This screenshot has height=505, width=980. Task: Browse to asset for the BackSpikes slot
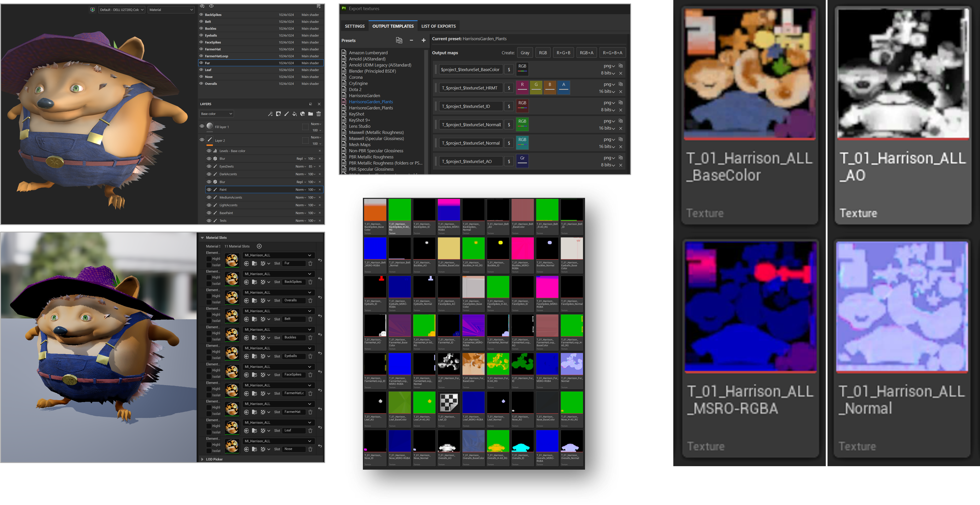pyautogui.click(x=254, y=282)
